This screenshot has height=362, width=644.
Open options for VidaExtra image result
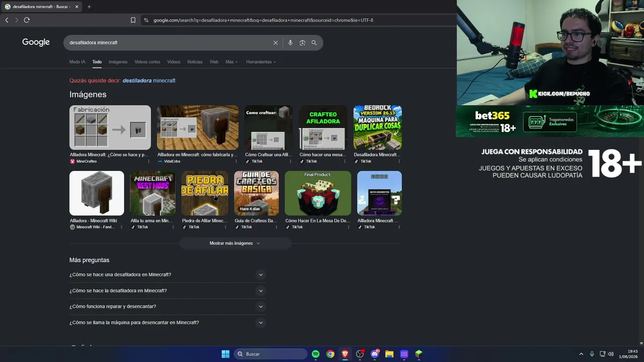coord(236,161)
